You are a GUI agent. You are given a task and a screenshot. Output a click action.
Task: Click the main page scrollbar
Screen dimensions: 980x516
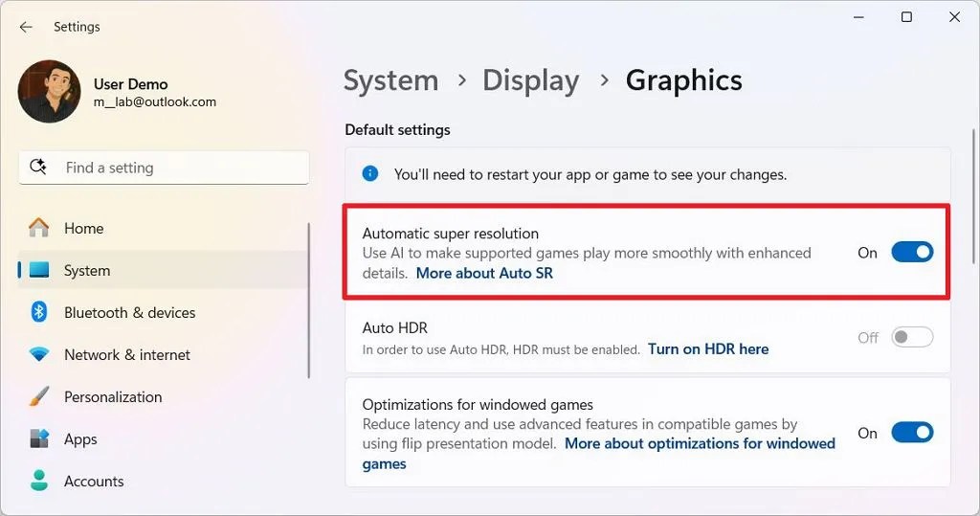point(973,196)
